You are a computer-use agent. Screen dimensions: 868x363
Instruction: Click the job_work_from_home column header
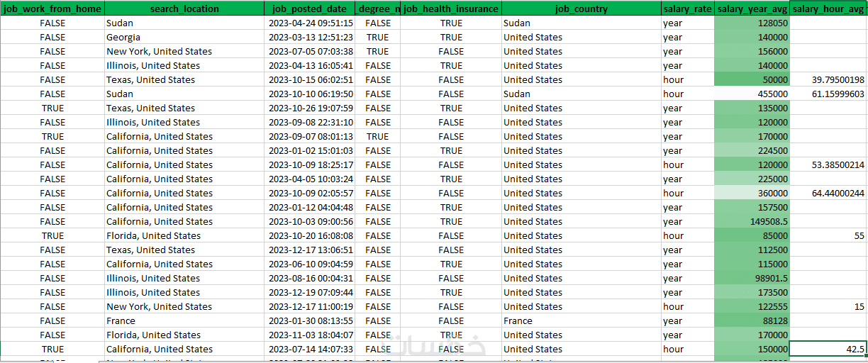[52, 9]
